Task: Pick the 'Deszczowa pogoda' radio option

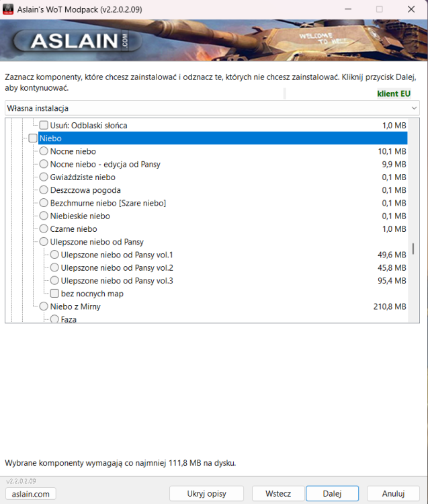Action: tap(44, 190)
